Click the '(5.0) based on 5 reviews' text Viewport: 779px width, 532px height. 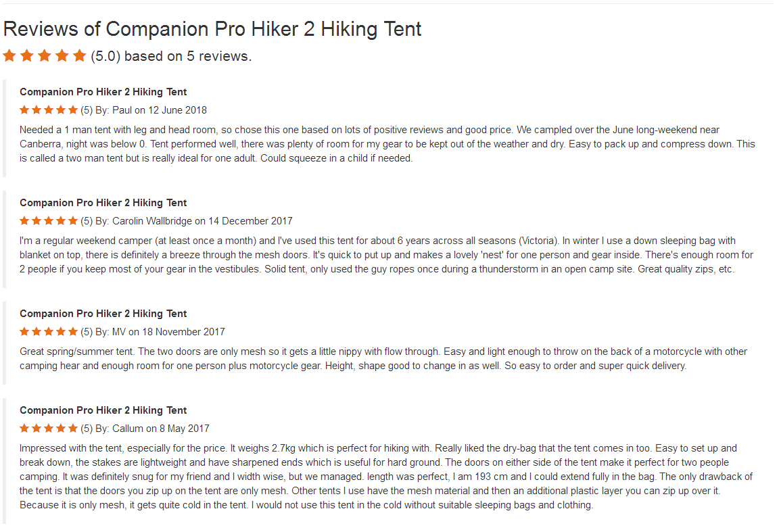171,56
